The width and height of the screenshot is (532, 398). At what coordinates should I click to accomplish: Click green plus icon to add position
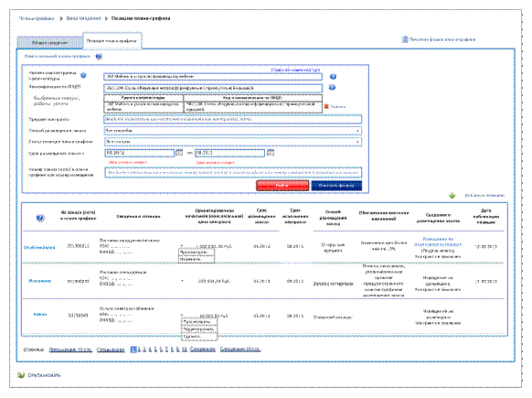452,196
